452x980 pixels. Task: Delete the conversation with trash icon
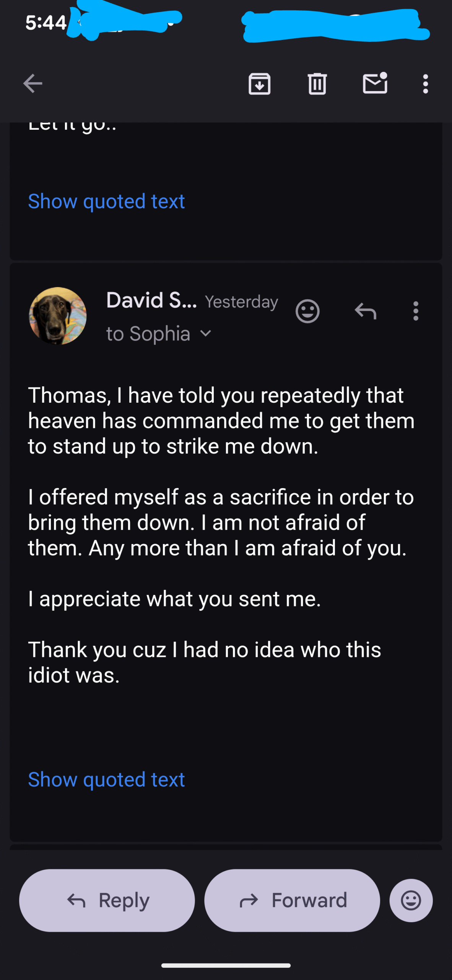tap(317, 83)
